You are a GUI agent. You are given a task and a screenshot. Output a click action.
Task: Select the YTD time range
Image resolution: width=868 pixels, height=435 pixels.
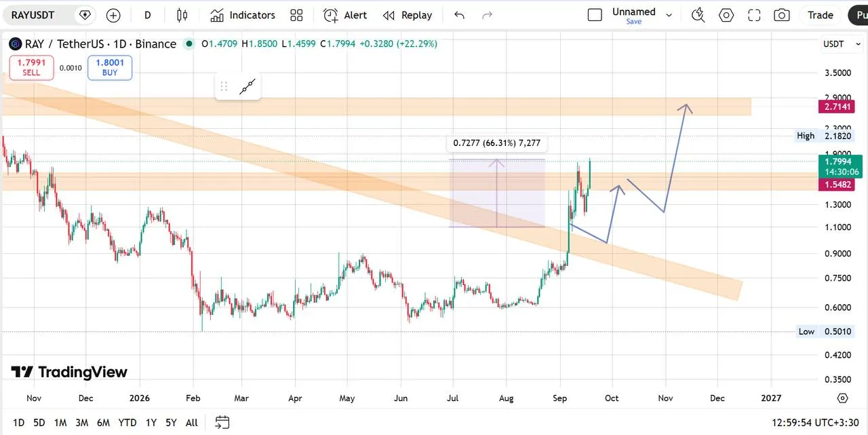coord(127,423)
